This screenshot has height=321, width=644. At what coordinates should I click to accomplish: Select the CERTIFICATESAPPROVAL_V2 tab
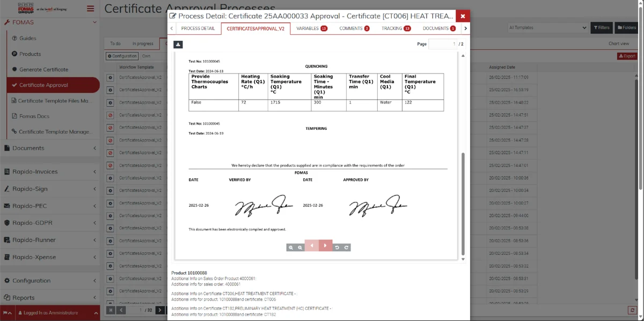(255, 28)
